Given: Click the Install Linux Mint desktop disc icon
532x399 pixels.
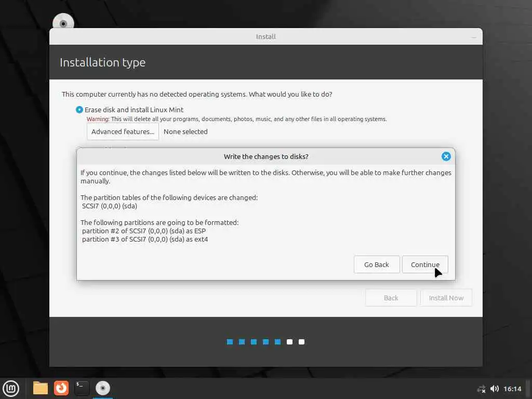Looking at the screenshot, I should (63, 21).
